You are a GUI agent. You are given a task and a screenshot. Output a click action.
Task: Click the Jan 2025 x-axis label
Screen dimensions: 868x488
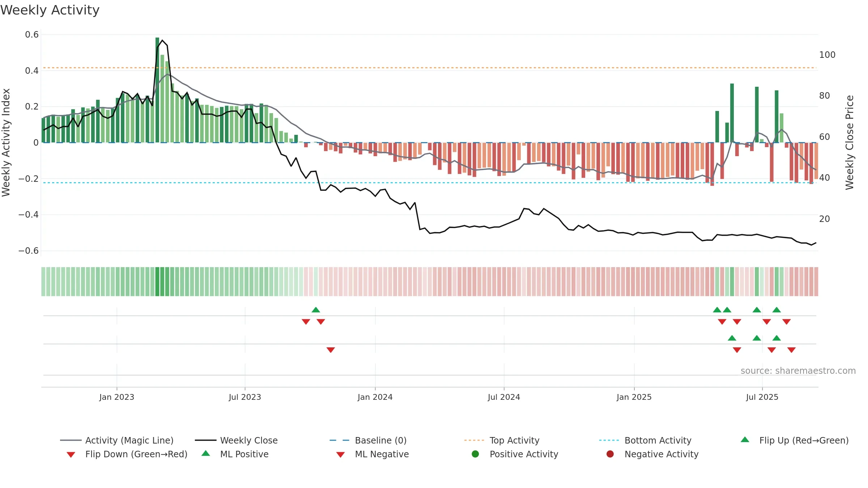click(x=634, y=397)
